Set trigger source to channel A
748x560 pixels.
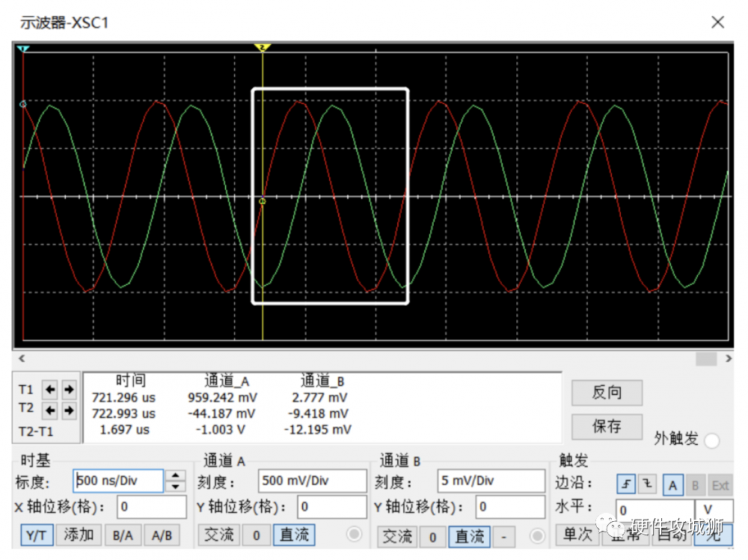(672, 485)
